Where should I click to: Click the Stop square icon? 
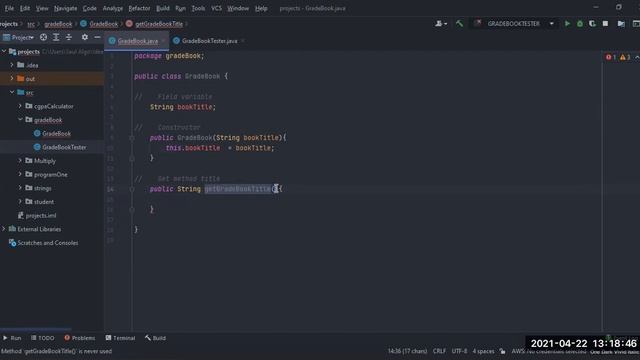[605, 24]
